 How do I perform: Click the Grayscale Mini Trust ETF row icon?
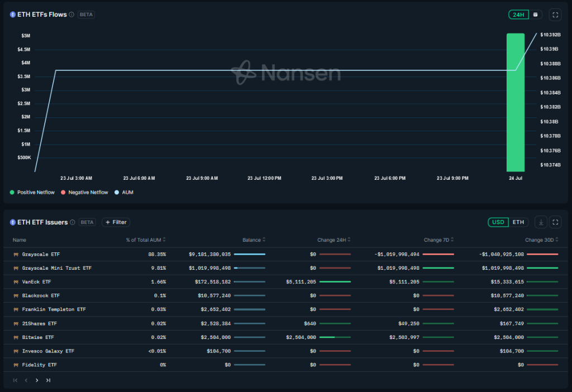16,268
